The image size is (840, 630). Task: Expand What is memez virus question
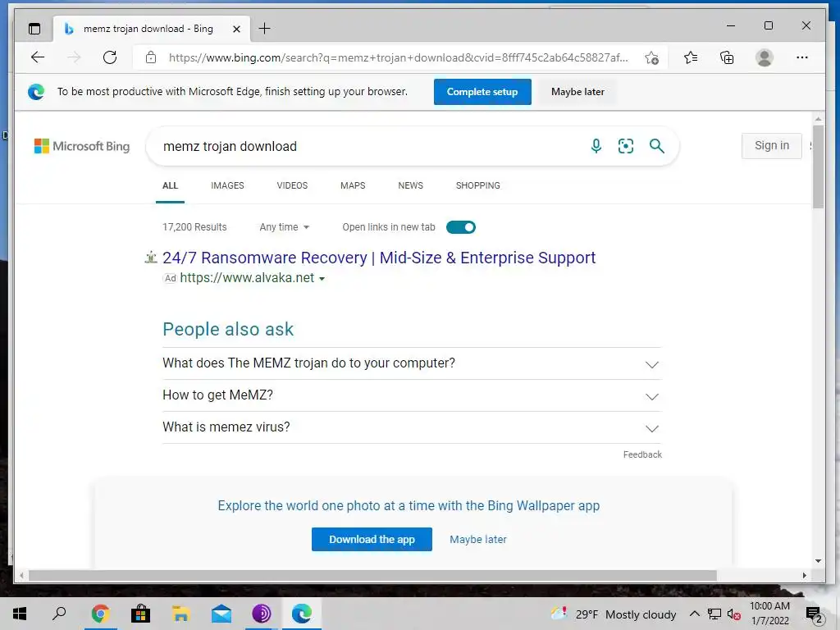tap(412, 427)
